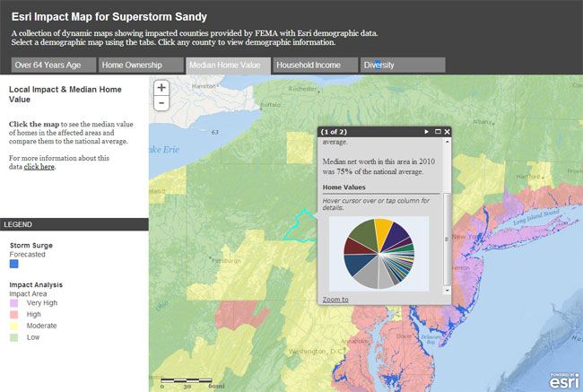Click 'Esri Impact Map for Superstorm Sandy' title
The height and width of the screenshot is (392, 583).
(x=109, y=17)
